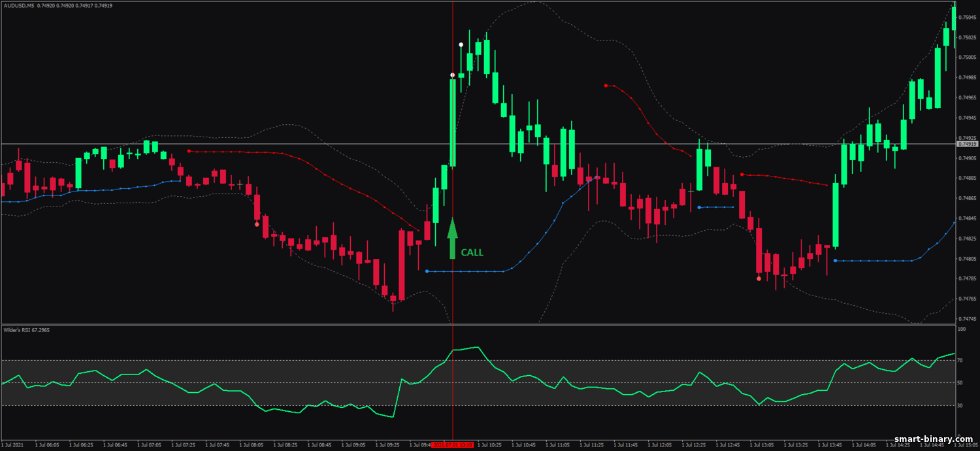Click price axis label 0.74905

[968, 158]
